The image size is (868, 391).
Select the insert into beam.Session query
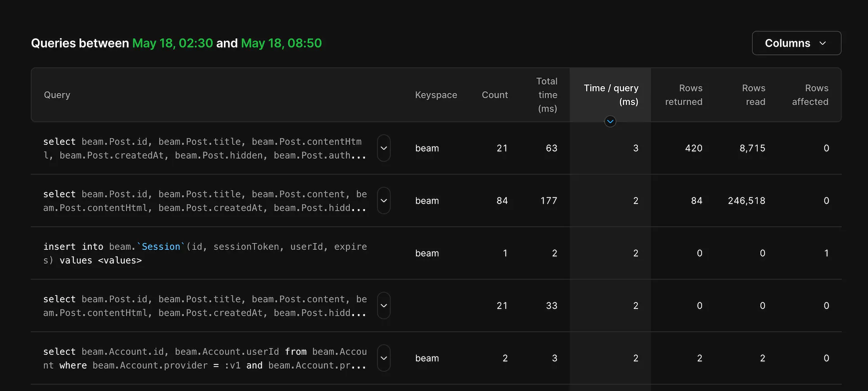(x=205, y=253)
